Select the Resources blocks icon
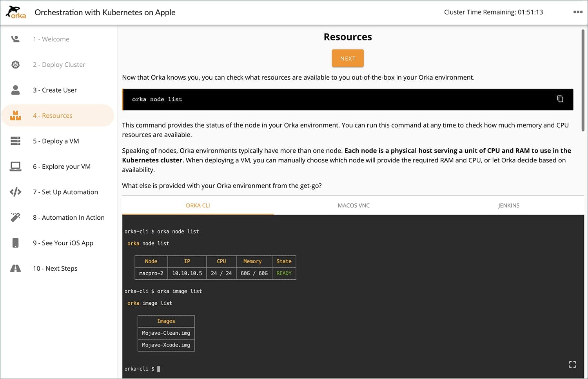The width and height of the screenshot is (588, 379). coord(15,115)
